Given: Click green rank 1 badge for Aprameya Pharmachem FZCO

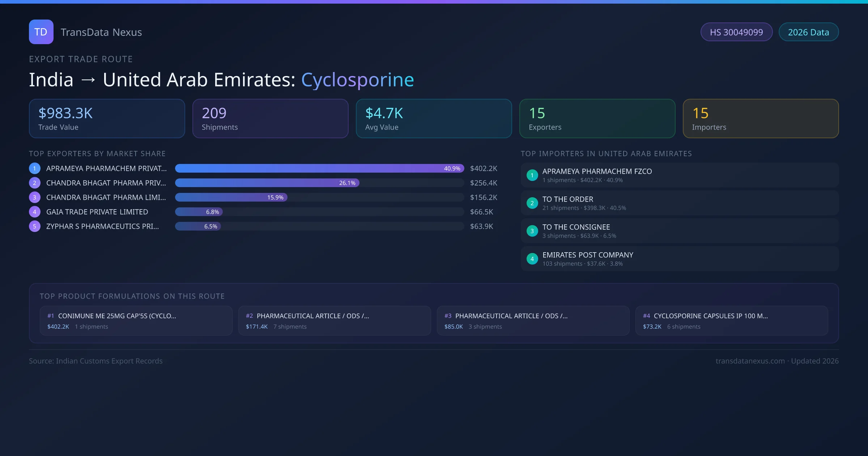Looking at the screenshot, I should tap(532, 175).
